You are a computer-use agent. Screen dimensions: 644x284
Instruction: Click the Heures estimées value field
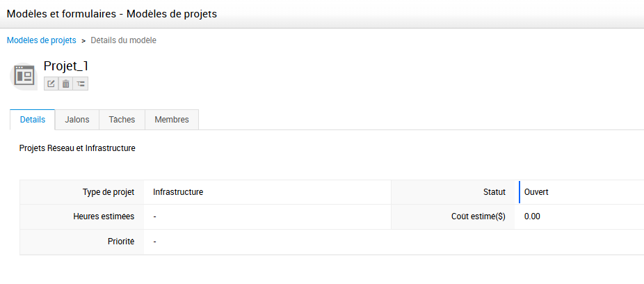point(154,216)
